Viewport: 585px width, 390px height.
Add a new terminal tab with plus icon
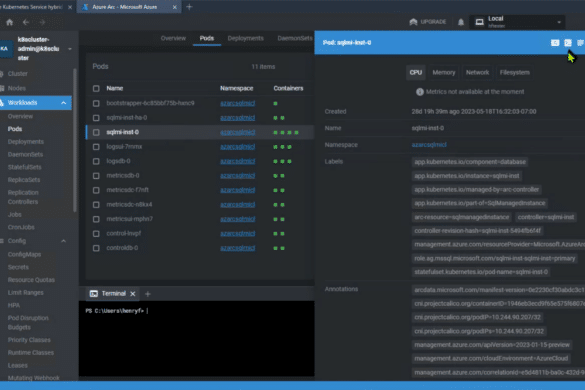[x=148, y=294]
